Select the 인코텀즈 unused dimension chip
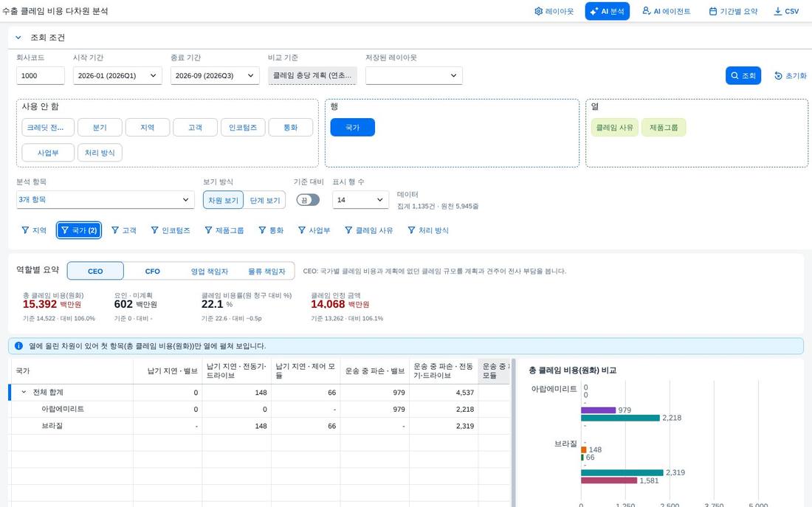Screen dimensions: 812x507 [243, 128]
